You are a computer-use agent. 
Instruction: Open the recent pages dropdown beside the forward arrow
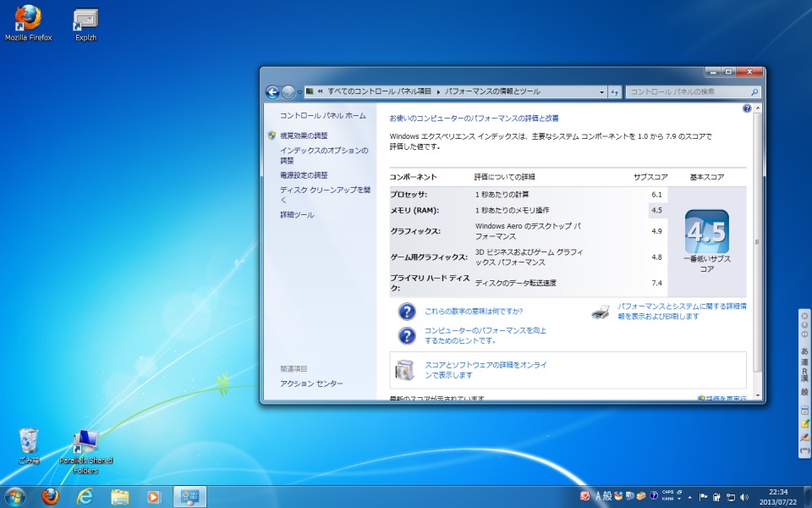tap(299, 92)
